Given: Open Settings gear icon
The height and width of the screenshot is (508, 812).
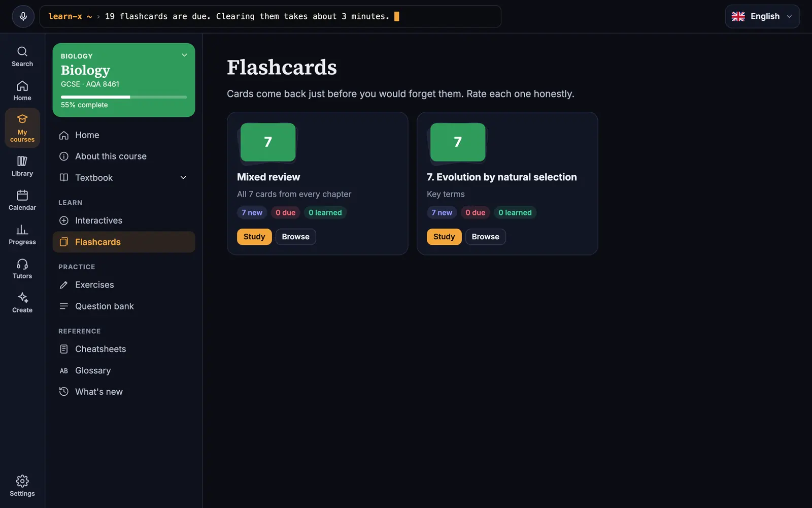Looking at the screenshot, I should [22, 486].
